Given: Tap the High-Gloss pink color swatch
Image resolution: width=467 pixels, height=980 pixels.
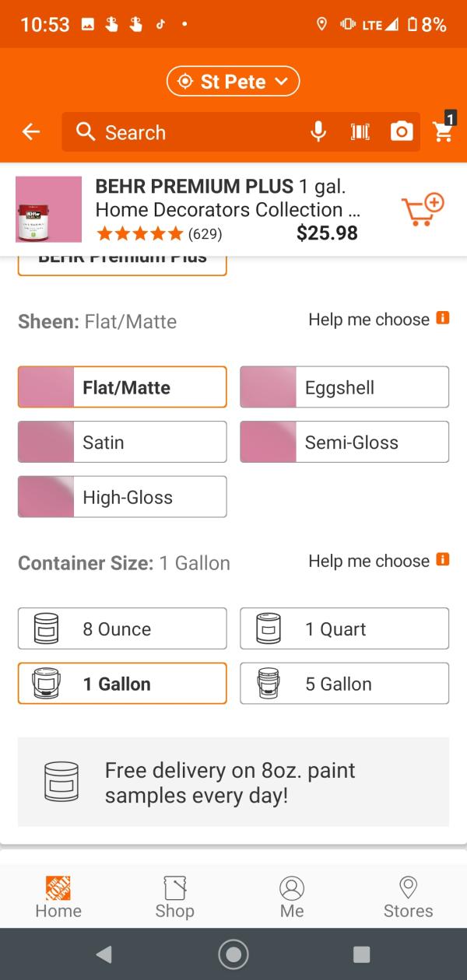Looking at the screenshot, I should coord(46,497).
